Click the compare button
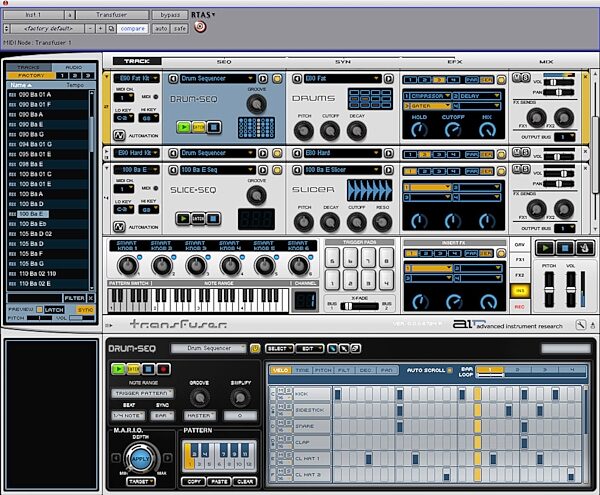Screen dimensions: 600x495 click(132, 29)
